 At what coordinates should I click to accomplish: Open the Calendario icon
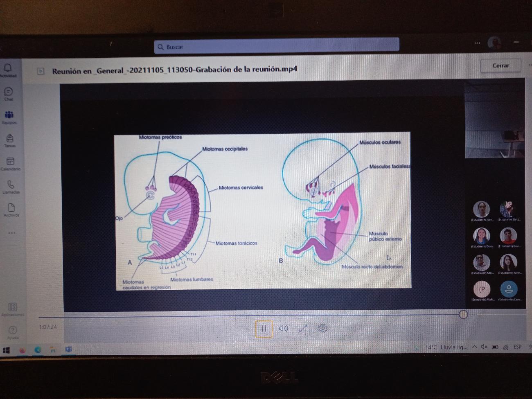click(x=10, y=162)
